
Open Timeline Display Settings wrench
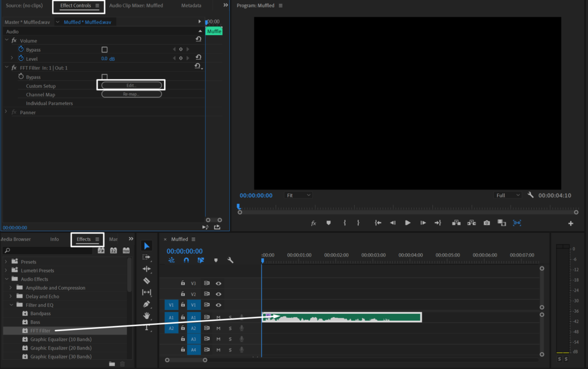pyautogui.click(x=230, y=261)
